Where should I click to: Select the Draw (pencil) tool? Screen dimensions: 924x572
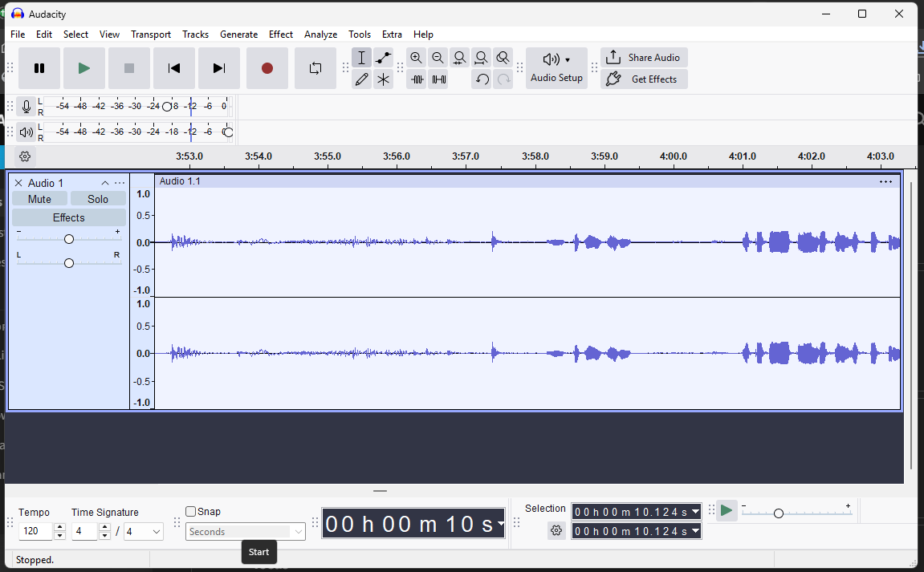pos(361,79)
